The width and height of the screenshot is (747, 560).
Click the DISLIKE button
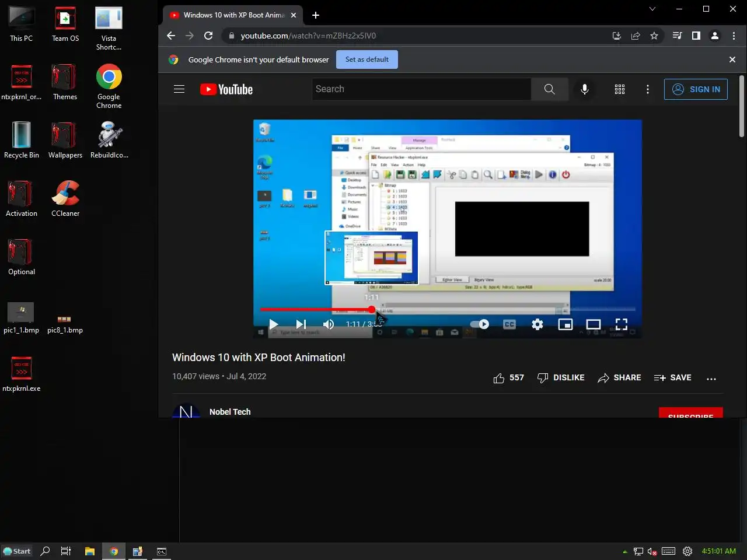(561, 378)
